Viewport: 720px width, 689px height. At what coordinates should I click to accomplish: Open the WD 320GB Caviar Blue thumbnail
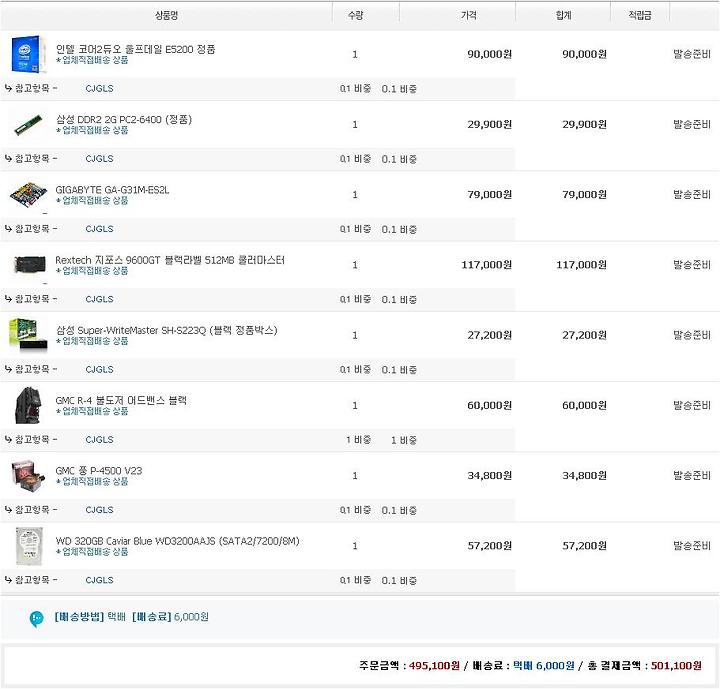point(29,546)
